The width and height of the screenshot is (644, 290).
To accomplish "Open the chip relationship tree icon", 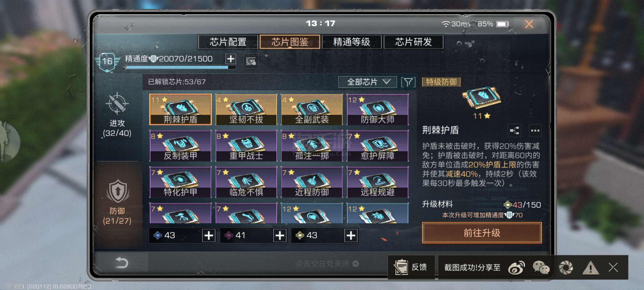I will tap(515, 130).
